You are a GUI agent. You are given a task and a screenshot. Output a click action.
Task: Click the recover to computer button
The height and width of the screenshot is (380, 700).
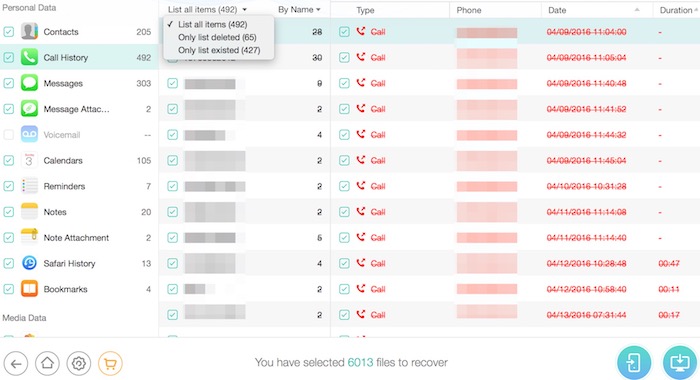point(680,363)
